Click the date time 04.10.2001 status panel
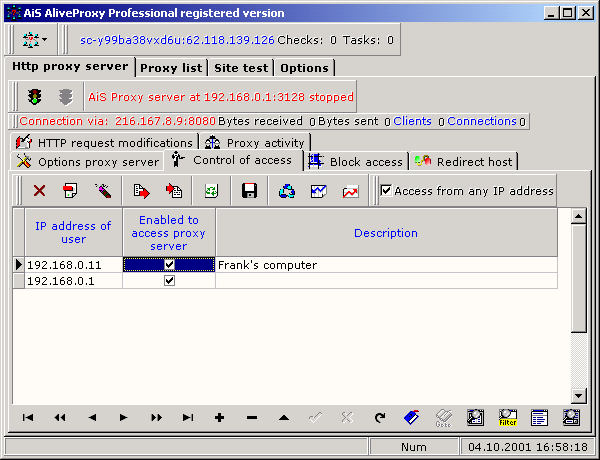Screen dimensions: 600x460 [x=528, y=447]
